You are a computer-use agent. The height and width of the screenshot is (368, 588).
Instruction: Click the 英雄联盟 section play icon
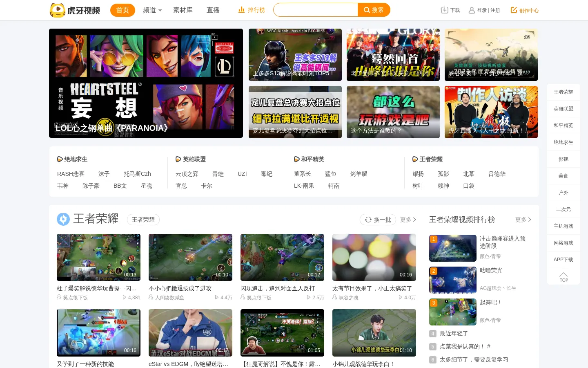tap(178, 159)
